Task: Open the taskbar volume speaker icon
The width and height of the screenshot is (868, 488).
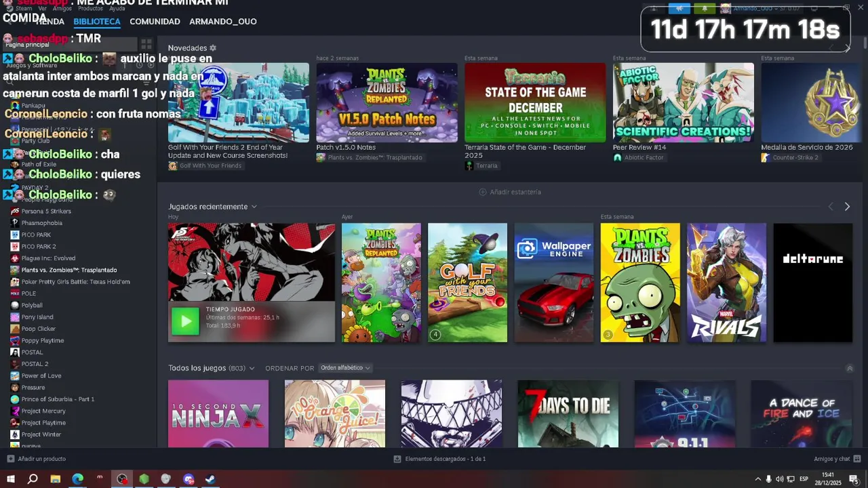Action: (779, 479)
